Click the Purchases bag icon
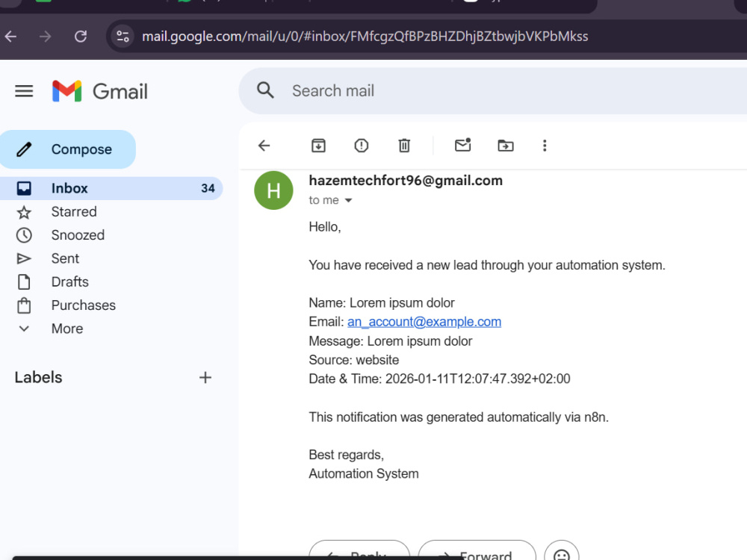Screen dimensions: 747x560 (24, 305)
